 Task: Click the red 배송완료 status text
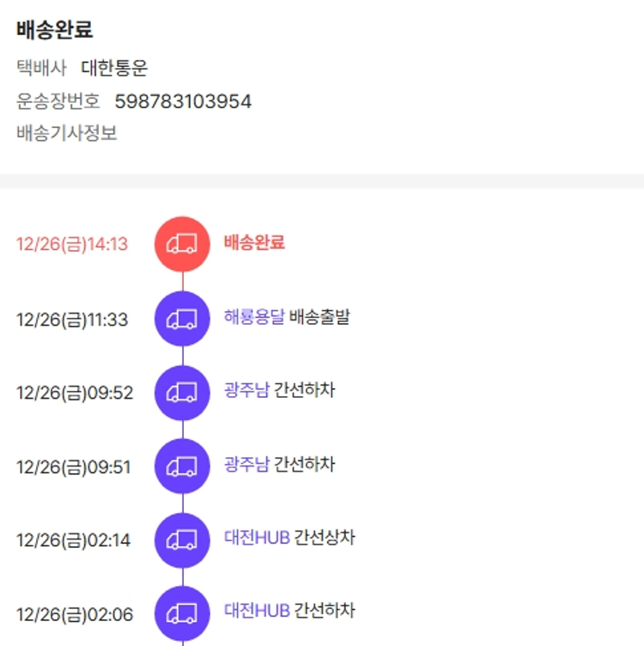[254, 242]
